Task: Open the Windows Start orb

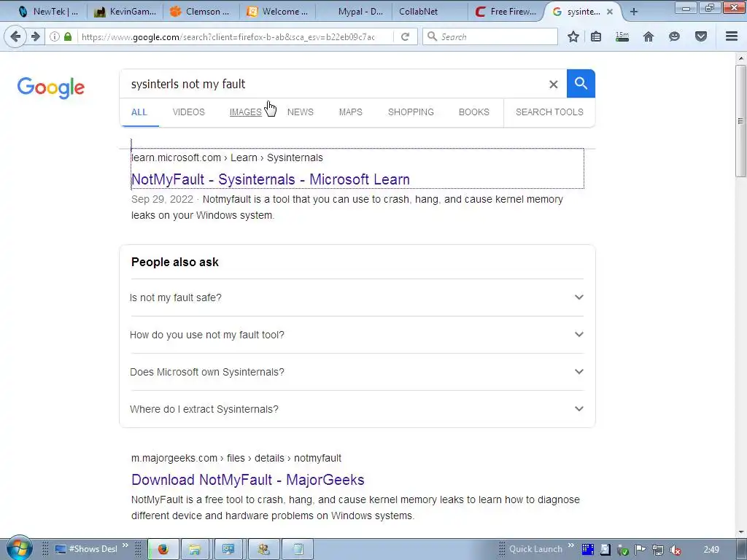Action: pyautogui.click(x=19, y=549)
